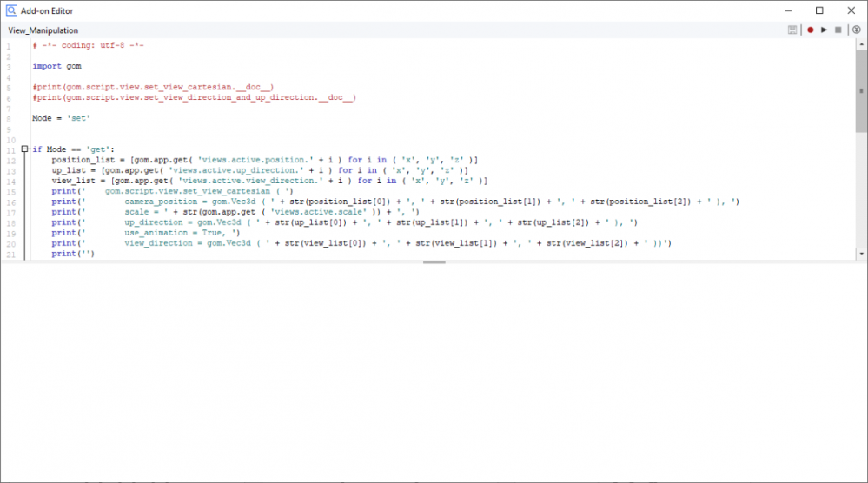Screen dimensions: 868x483
Task: Click the print('') line 21
Action: (73, 254)
